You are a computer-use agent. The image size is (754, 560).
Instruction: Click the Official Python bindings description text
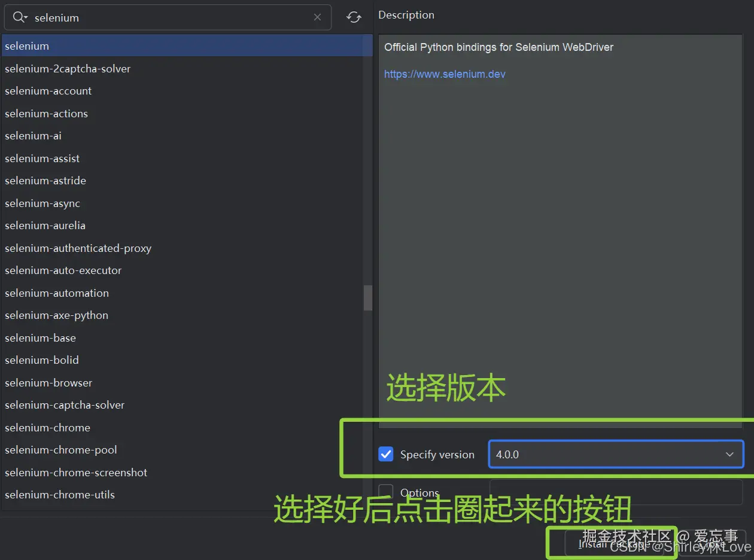coord(498,47)
